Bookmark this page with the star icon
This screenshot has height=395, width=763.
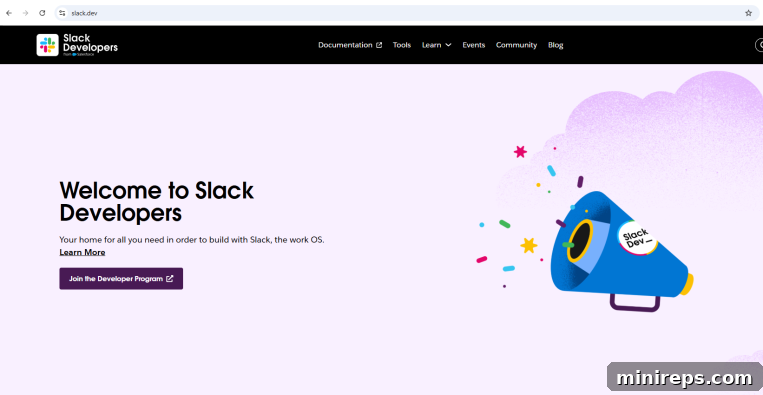(x=748, y=13)
